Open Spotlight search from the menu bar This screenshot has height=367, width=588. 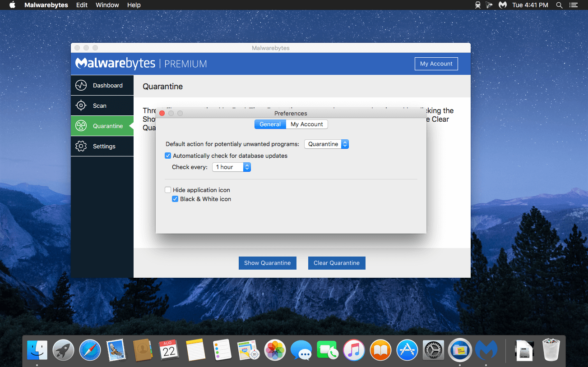point(559,5)
